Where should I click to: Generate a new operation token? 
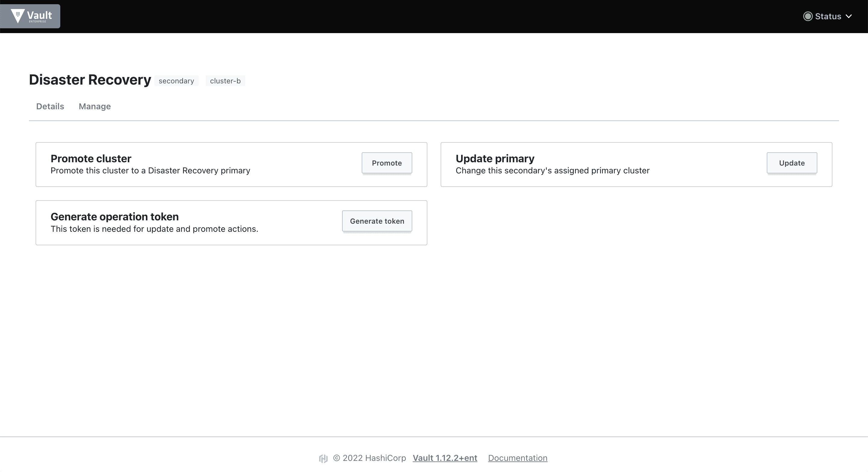[377, 221]
